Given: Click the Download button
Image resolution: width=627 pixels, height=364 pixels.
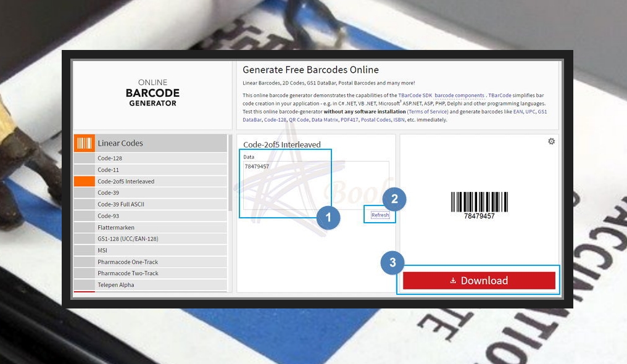Looking at the screenshot, I should [479, 281].
